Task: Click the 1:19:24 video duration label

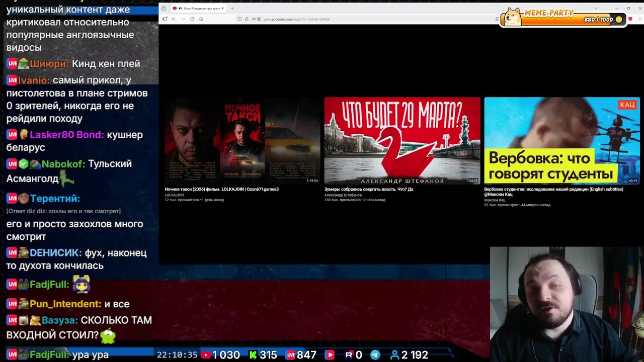Action: (312, 180)
